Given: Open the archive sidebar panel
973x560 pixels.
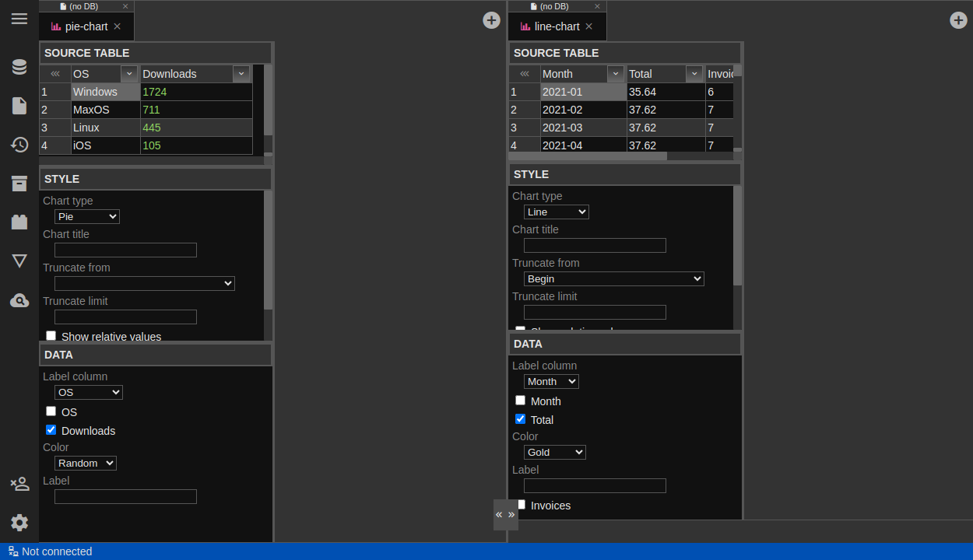Looking at the screenshot, I should (x=19, y=184).
